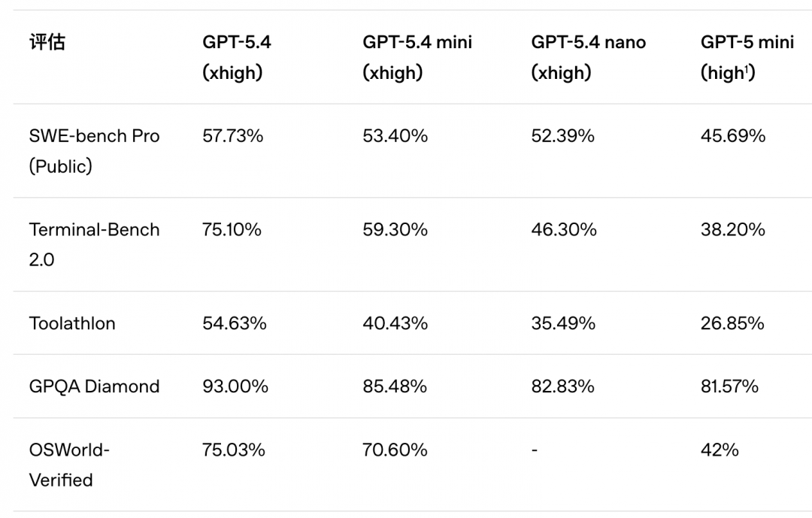Select the 75.10% Terminal-Bench value

point(232,229)
